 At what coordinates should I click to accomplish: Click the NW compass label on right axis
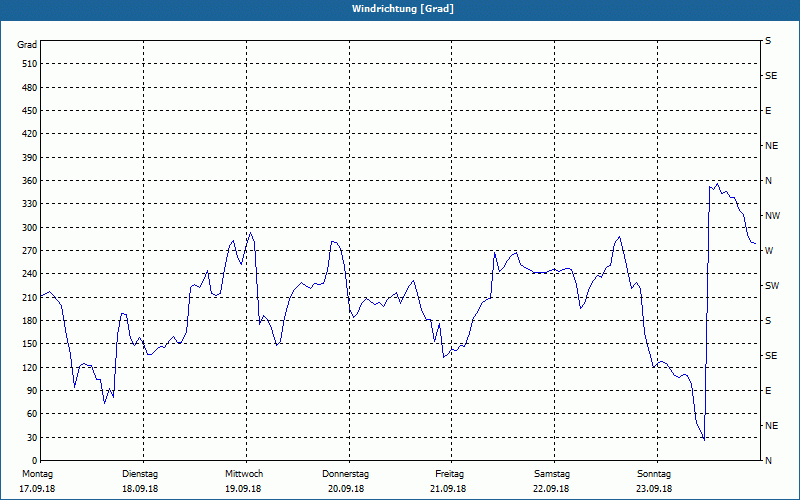point(772,216)
